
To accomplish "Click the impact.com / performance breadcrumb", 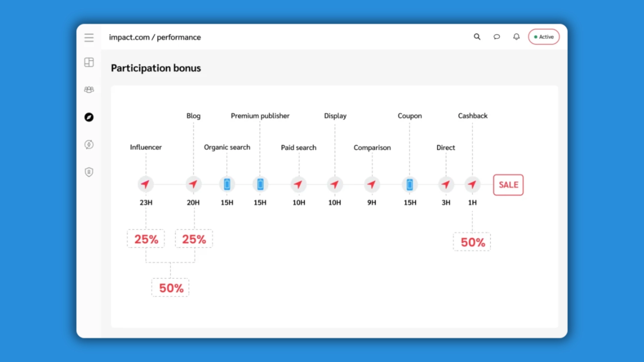I will pyautogui.click(x=155, y=37).
